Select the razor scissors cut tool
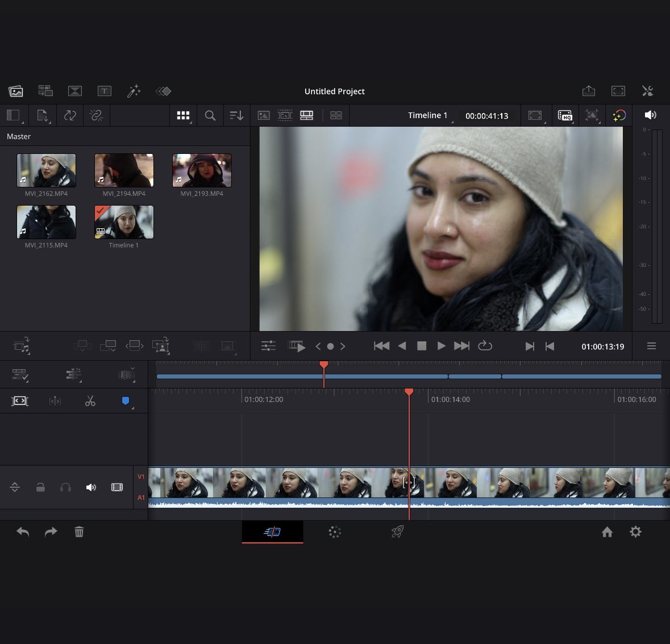The image size is (670, 644). [90, 402]
